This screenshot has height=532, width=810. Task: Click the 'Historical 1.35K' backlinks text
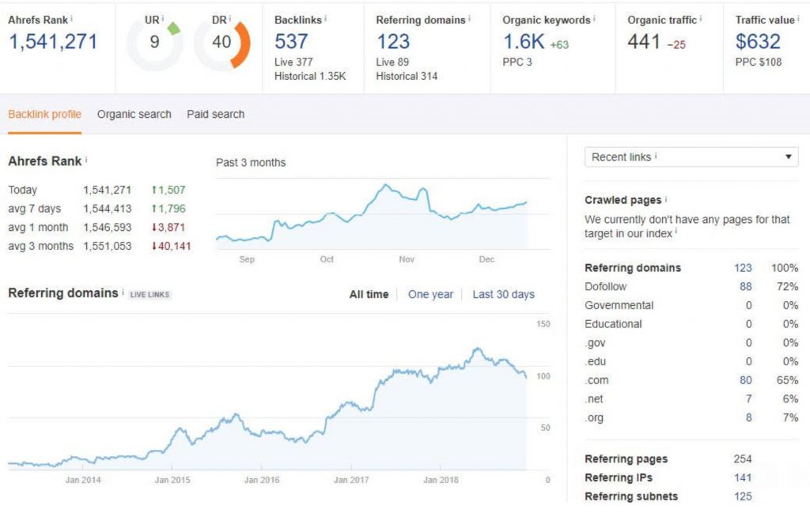pos(310,77)
